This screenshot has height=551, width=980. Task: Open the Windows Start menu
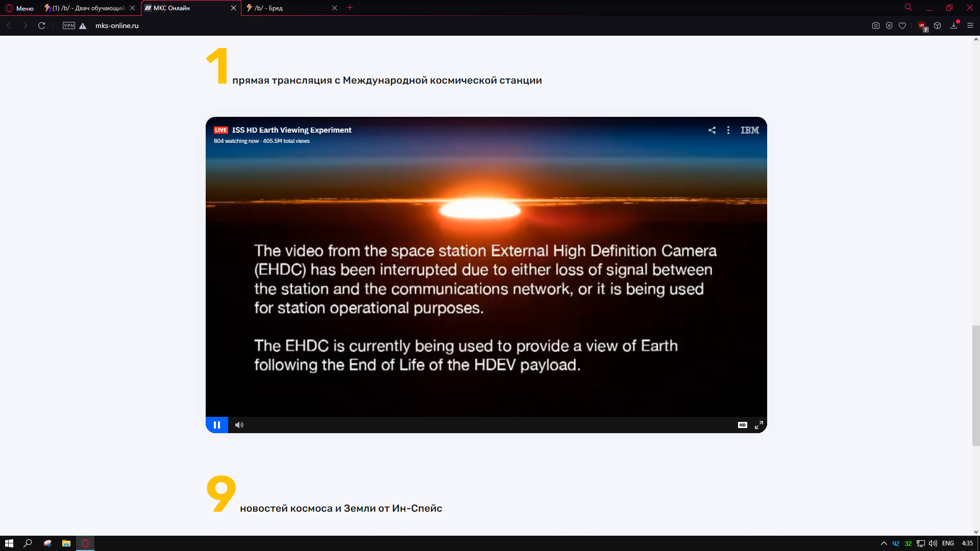pos(9,543)
